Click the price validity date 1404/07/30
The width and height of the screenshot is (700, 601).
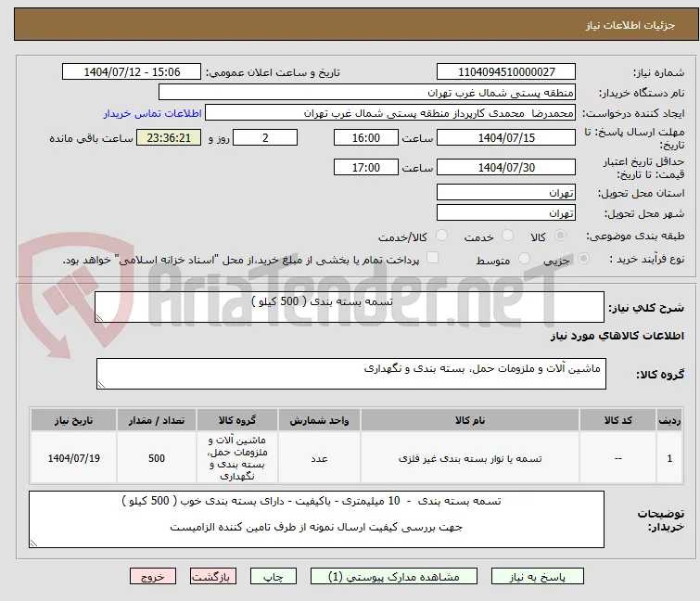506,167
